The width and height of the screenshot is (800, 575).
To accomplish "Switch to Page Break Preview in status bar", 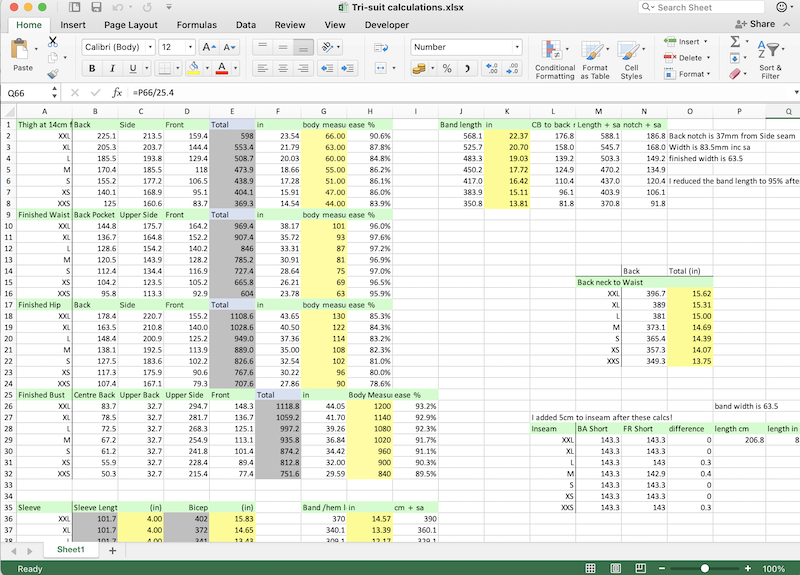I will coord(641,568).
